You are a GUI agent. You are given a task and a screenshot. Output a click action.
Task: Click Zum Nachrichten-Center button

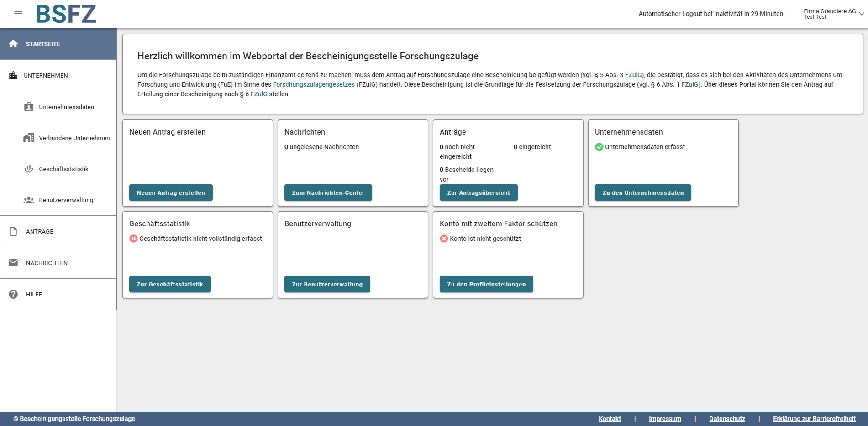click(x=328, y=192)
